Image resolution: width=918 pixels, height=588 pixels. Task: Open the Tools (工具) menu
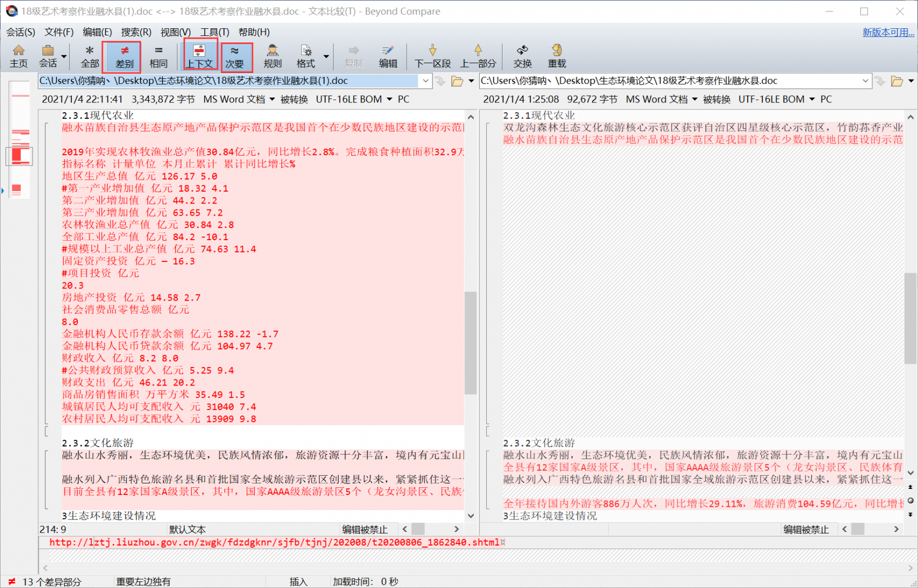[x=215, y=32]
